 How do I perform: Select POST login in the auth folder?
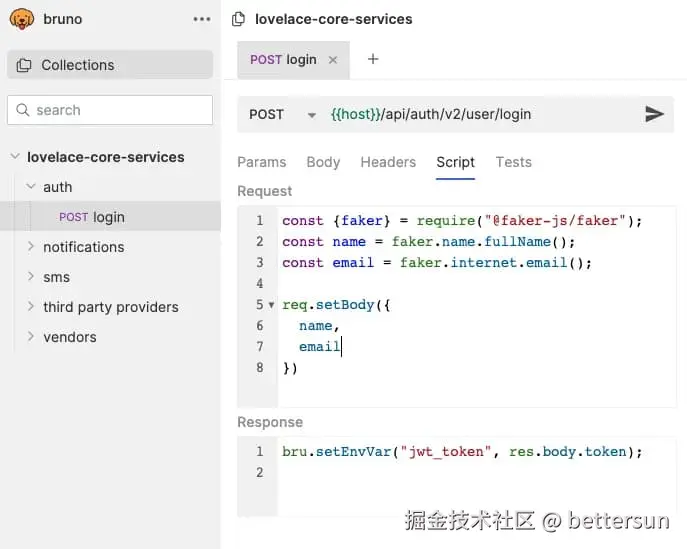point(110,216)
